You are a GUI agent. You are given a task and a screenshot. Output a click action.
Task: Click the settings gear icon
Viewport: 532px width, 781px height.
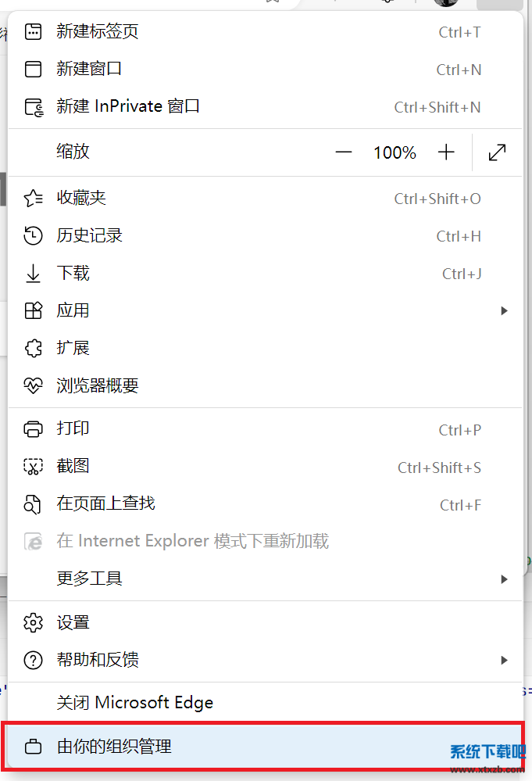click(33, 623)
